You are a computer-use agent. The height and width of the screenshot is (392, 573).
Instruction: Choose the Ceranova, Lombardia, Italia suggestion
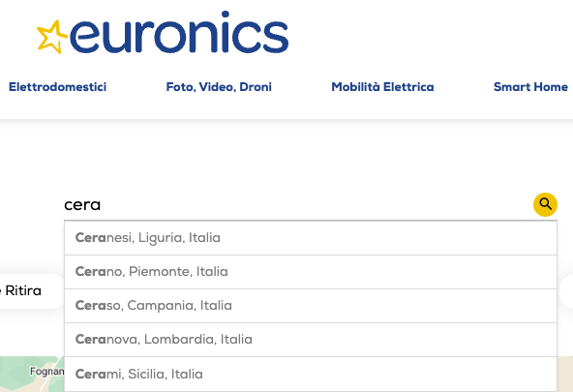[x=311, y=340]
